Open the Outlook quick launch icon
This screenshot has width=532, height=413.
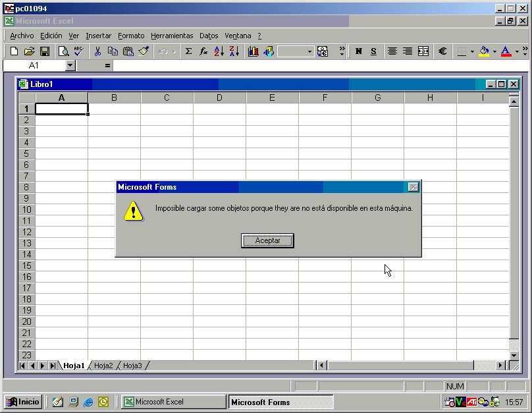coord(103,402)
